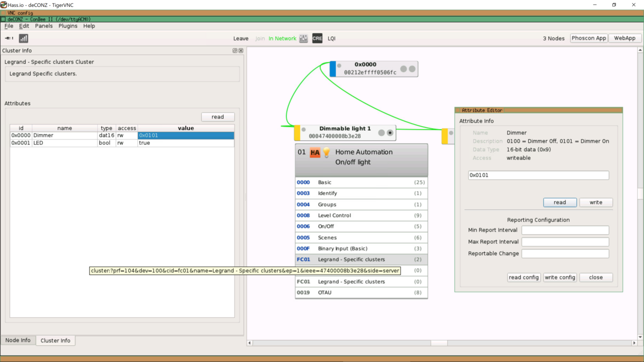The height and width of the screenshot is (362, 644).
Task: Open the Plugins menu
Action: pos(68,26)
